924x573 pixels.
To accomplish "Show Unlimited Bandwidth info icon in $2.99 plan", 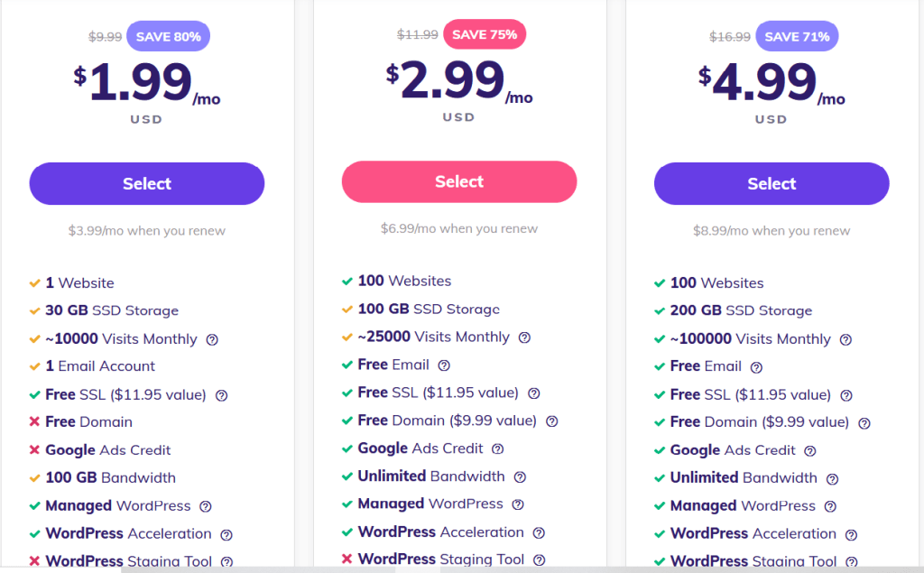I will coord(520,476).
